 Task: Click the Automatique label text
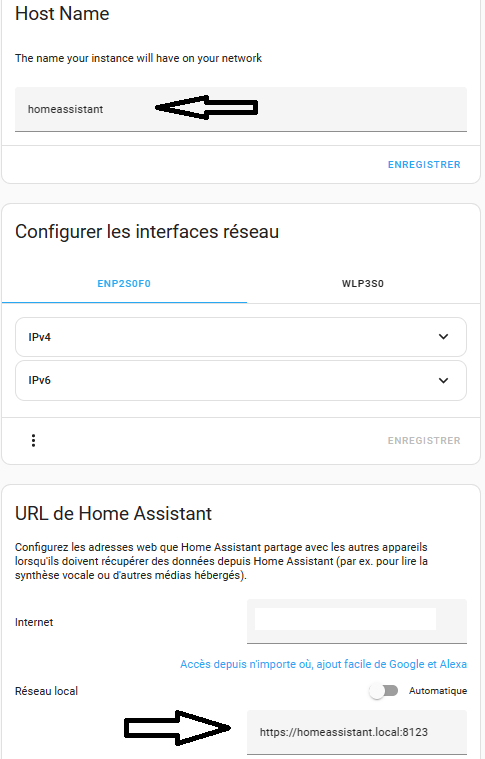tap(438, 691)
